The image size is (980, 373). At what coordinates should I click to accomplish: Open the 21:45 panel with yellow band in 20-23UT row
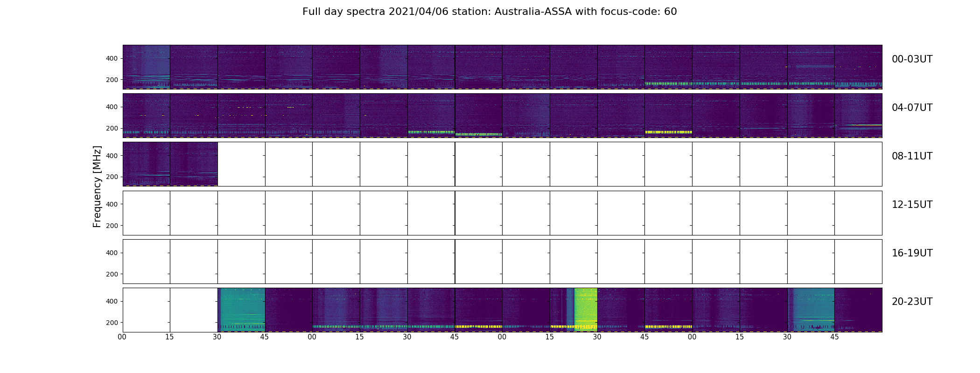coord(479,310)
